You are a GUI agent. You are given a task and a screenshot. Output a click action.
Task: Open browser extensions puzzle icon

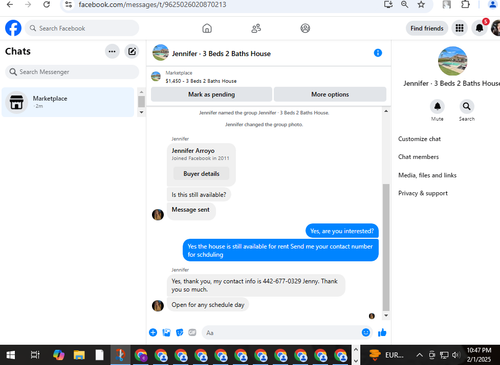pyautogui.click(x=465, y=5)
